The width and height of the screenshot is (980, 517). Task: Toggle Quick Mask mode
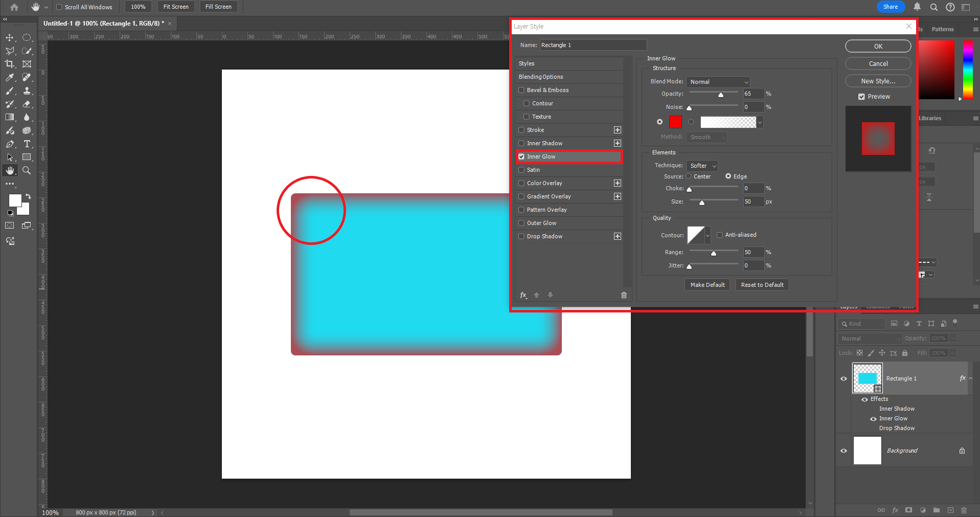point(10,226)
